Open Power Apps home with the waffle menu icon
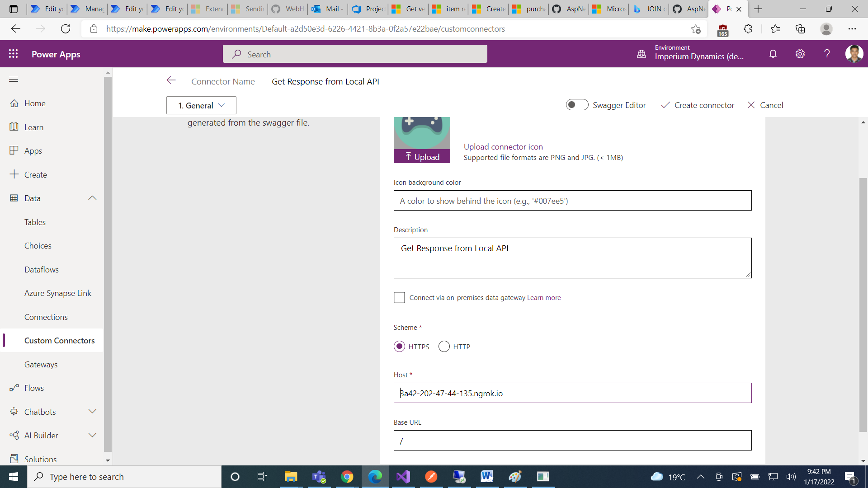Screen dimensions: 868x488 pos(13,54)
